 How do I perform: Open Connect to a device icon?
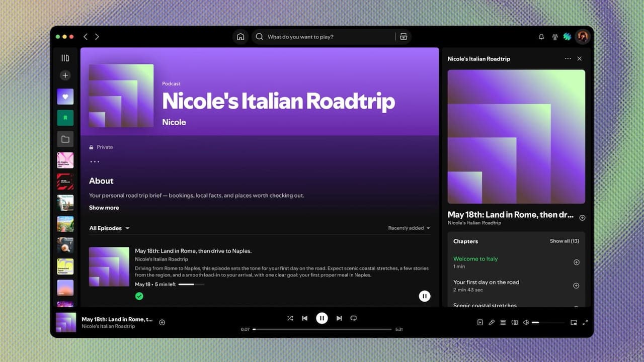(x=515, y=323)
